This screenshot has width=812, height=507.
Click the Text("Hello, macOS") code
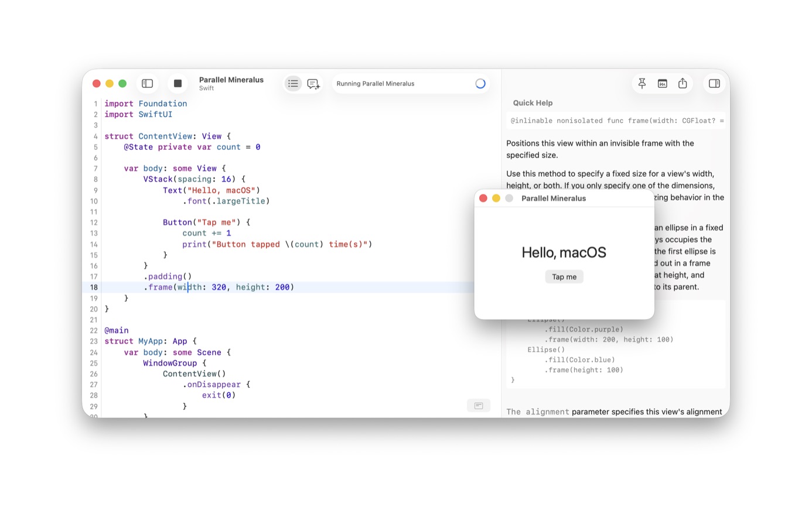pyautogui.click(x=211, y=190)
